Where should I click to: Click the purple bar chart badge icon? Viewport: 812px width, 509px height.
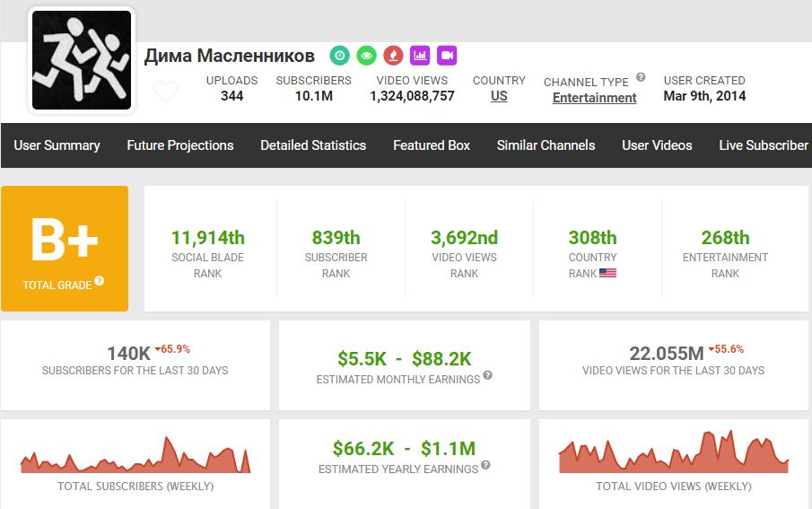420,56
